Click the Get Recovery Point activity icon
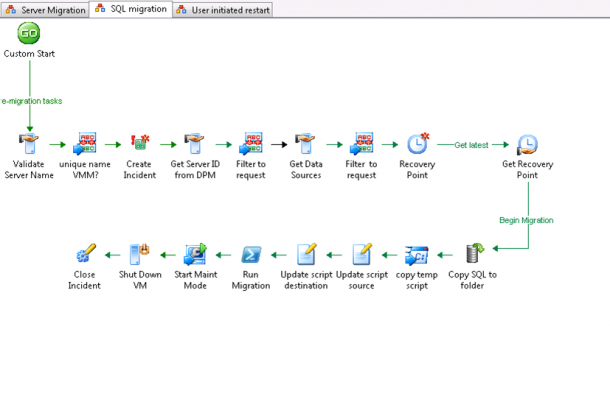This screenshot has width=610, height=399. pos(527,145)
